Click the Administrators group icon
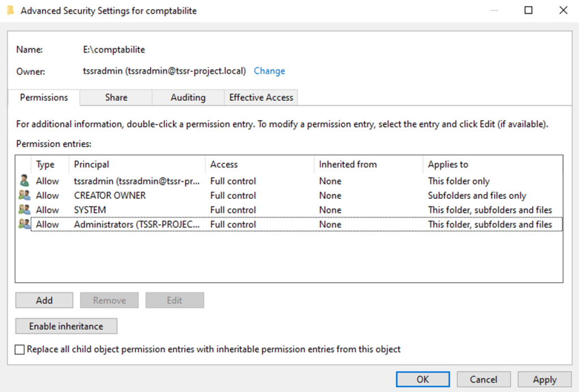Viewport: 579px width, 392px height. coord(24,224)
